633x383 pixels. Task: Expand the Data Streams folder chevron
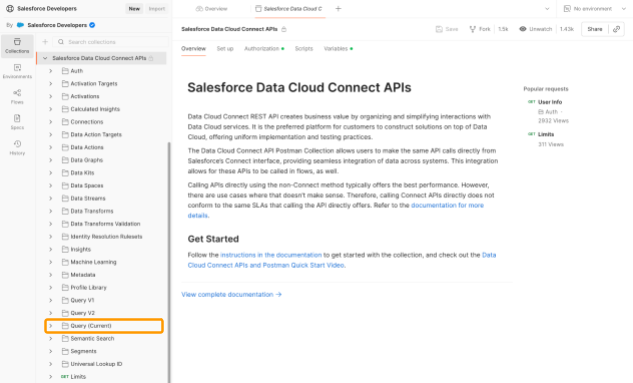(x=50, y=198)
